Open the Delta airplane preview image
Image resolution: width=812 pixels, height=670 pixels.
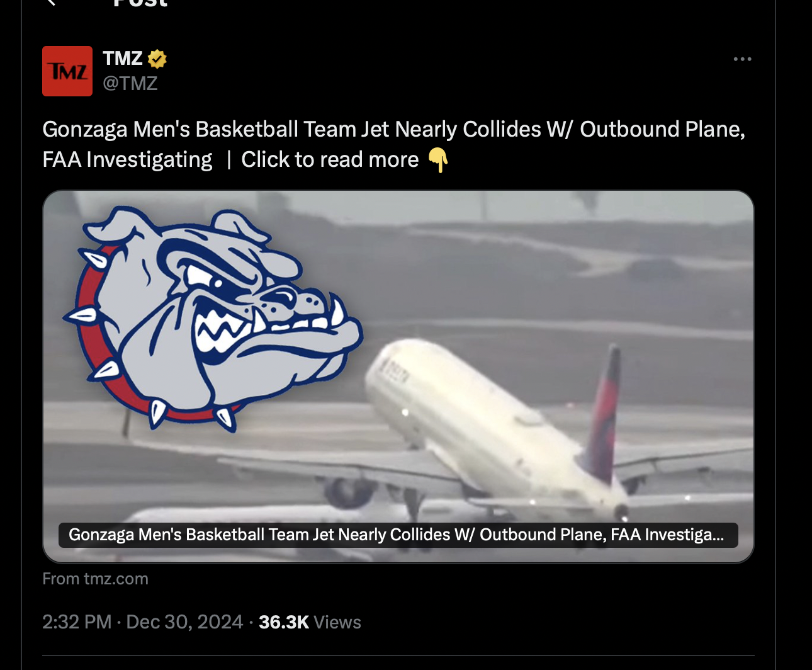(398, 376)
